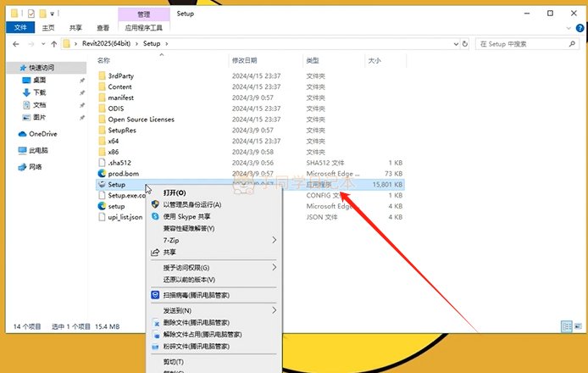Select the manifest folder
This screenshot has height=373, width=588.
[121, 97]
